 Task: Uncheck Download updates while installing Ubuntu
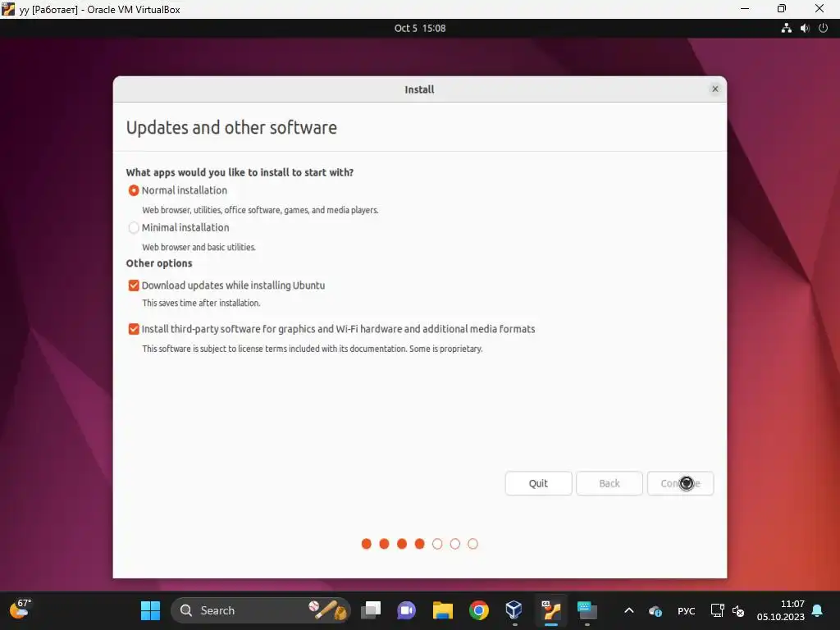point(134,285)
